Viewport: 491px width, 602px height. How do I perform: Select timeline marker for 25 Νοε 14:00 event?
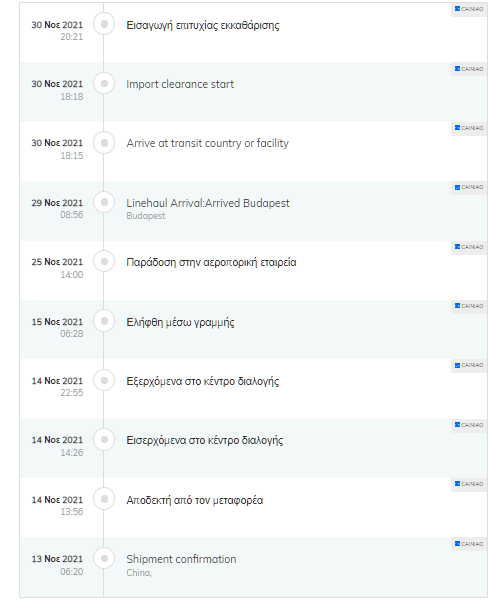[104, 261]
